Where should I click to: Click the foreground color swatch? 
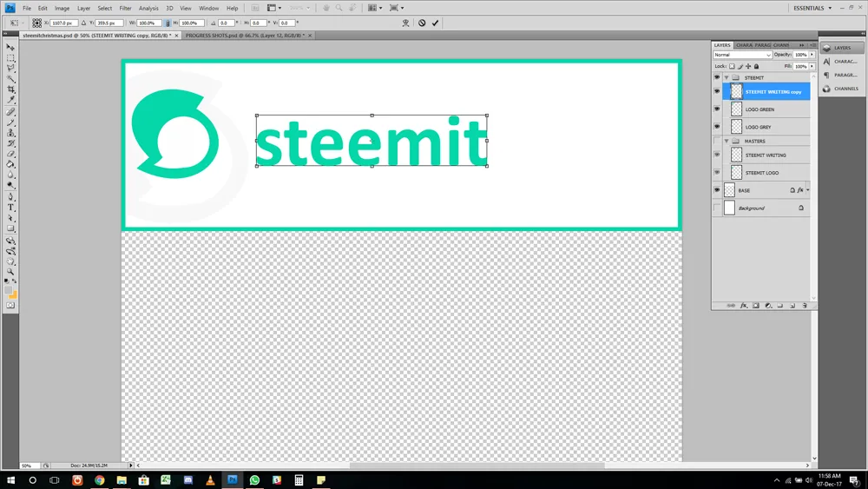click(9, 290)
